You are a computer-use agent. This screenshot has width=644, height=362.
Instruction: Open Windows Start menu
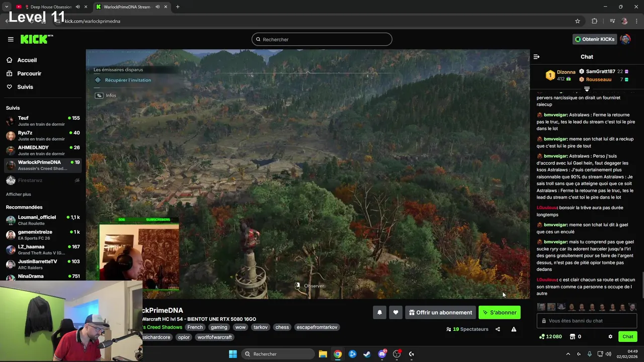[x=233, y=354]
